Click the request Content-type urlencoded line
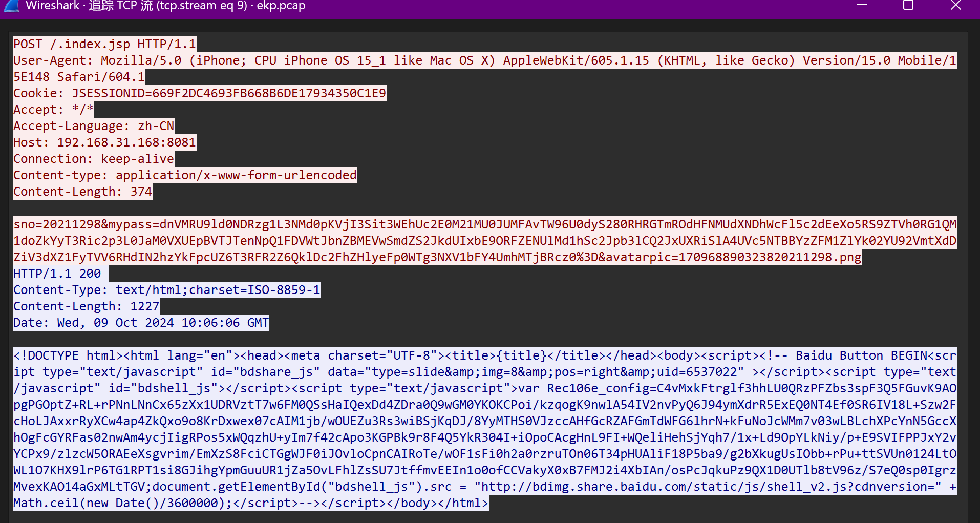Image resolution: width=980 pixels, height=523 pixels. click(185, 175)
